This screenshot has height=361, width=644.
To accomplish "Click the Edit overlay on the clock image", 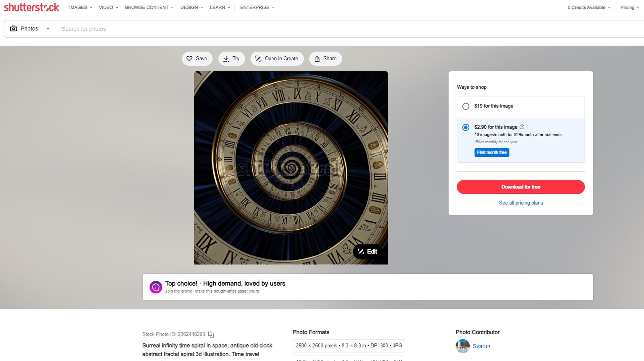I will [367, 251].
